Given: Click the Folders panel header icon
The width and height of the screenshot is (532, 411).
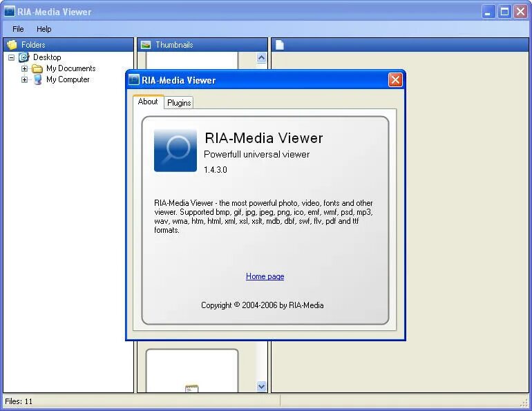Looking at the screenshot, I should tap(12, 44).
